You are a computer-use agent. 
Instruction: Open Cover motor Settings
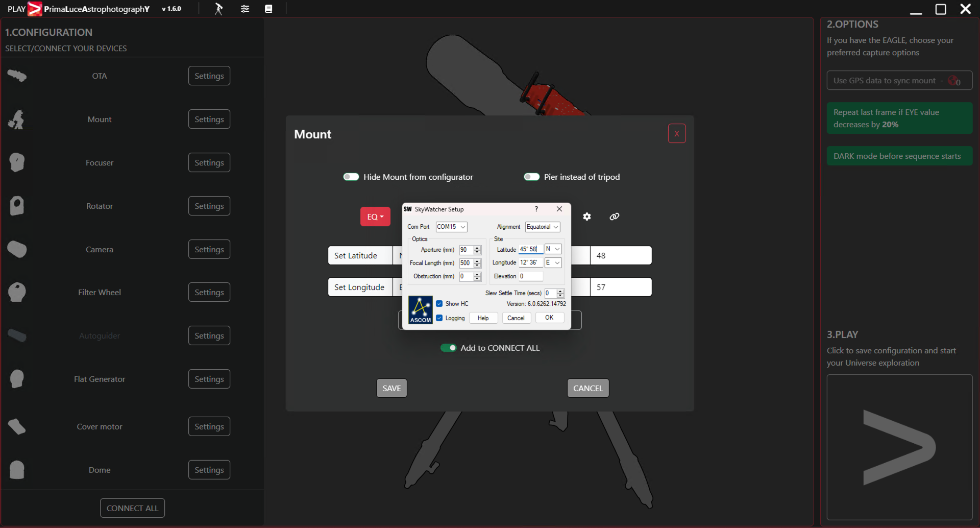(x=209, y=426)
